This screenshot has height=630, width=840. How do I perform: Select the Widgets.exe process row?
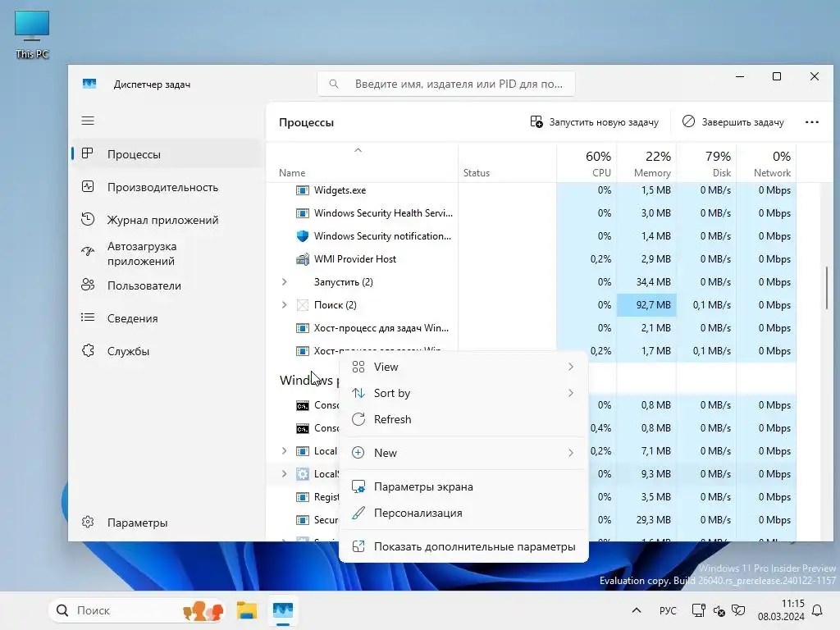[531, 190]
